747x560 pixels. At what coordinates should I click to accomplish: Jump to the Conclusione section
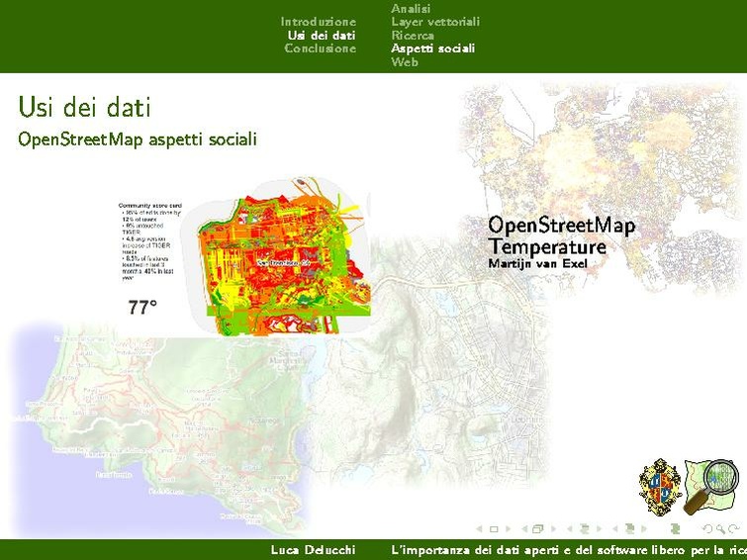[321, 48]
